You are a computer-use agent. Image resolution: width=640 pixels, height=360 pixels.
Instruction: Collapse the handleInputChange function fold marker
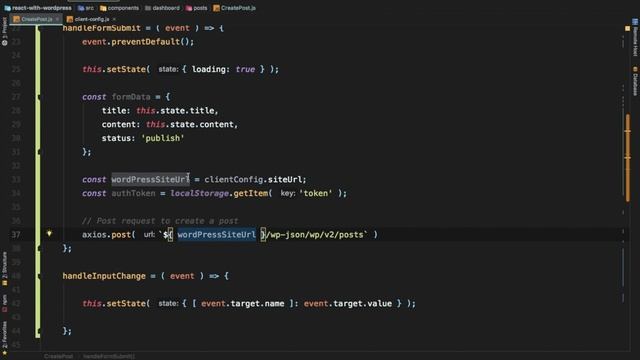39,276
